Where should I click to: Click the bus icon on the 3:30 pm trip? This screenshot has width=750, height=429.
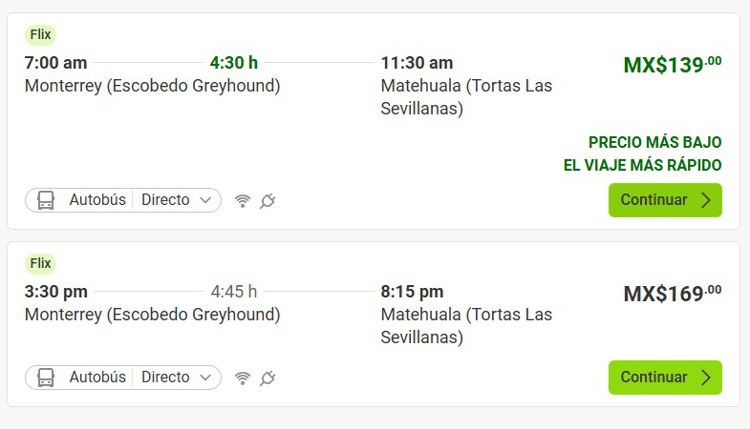click(x=46, y=377)
